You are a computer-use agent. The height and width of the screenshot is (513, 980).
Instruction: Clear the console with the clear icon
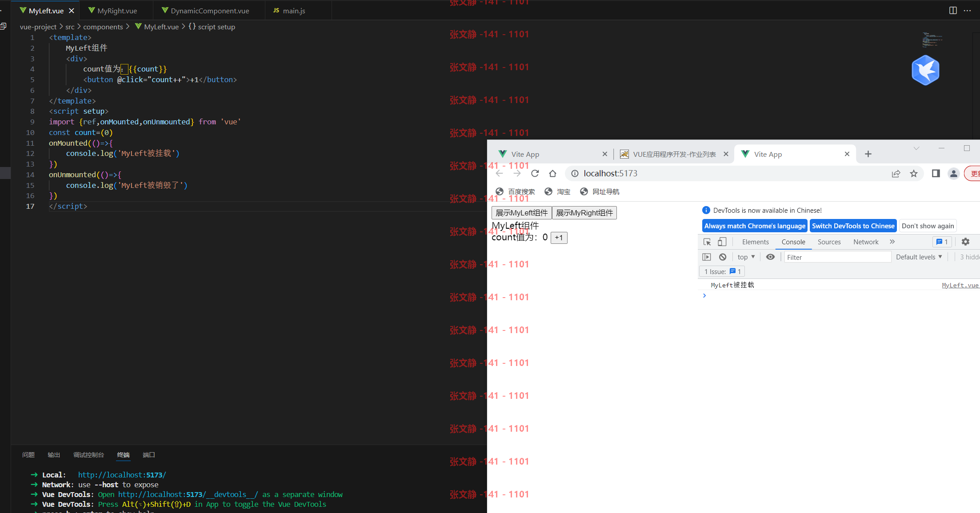click(x=723, y=257)
